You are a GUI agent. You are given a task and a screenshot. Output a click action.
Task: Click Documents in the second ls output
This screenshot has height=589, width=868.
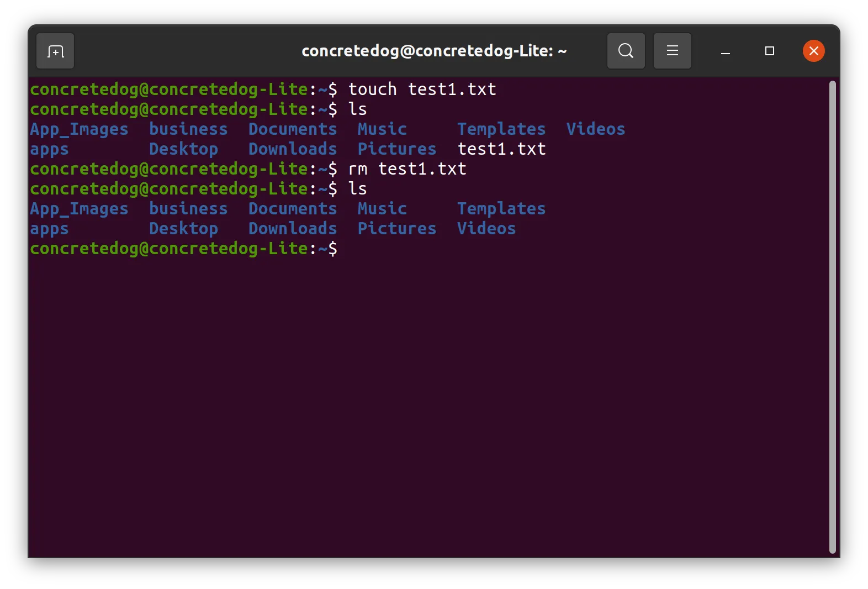pyautogui.click(x=293, y=208)
